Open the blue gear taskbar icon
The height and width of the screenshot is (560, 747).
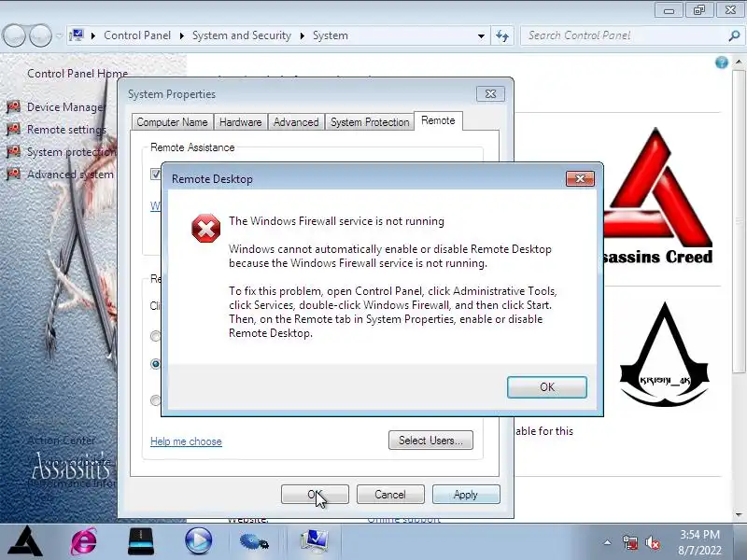pos(254,541)
